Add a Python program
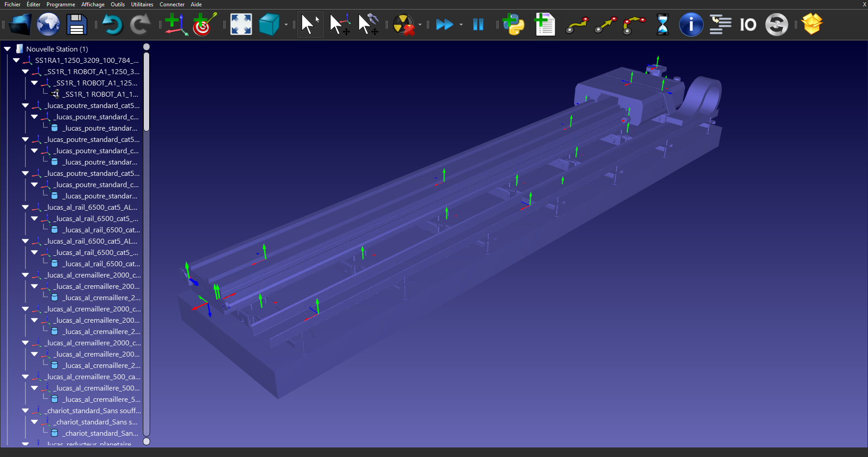 pos(513,24)
